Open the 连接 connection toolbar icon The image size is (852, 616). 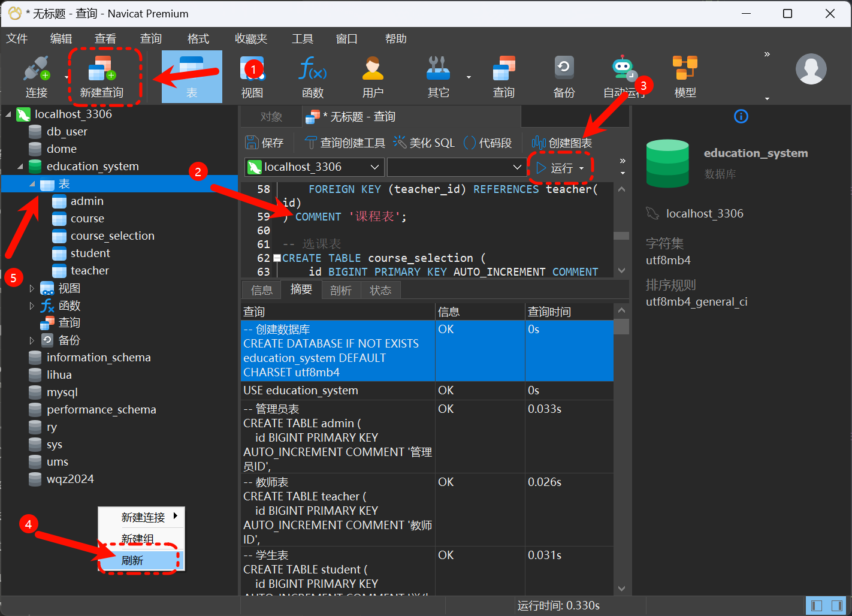point(37,77)
